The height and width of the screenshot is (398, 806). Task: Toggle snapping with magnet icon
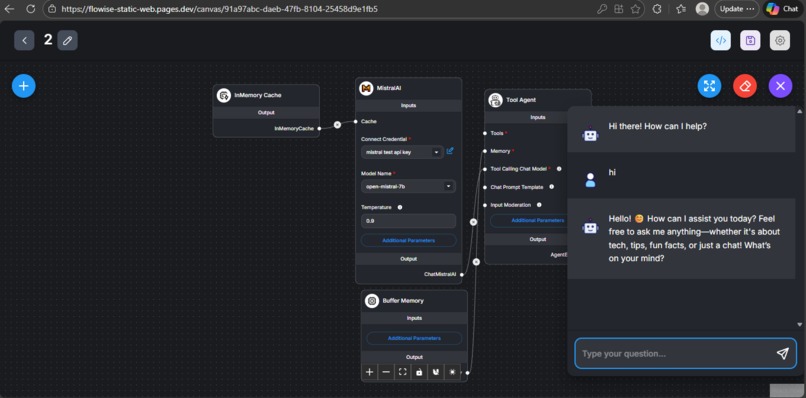[x=436, y=372]
